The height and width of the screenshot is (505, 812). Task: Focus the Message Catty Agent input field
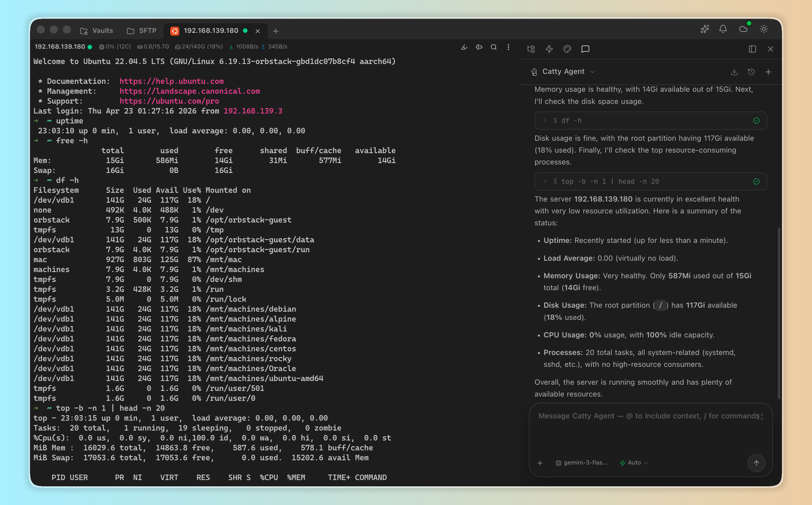(x=650, y=429)
